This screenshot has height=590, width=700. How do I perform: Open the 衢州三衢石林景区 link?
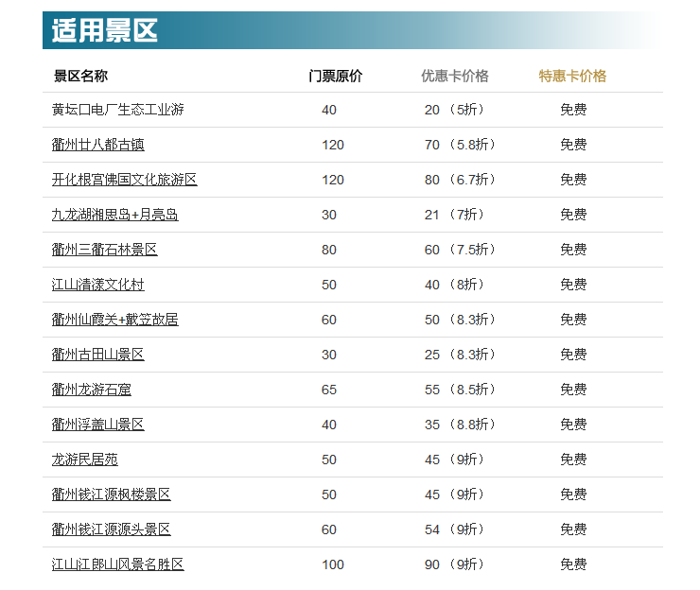105,250
